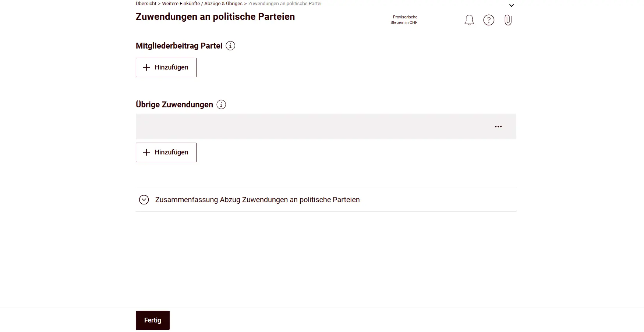644x332 pixels.
Task: Open the Weitere Einkünfte / Abzüge & Übriges breadcrumb
Action: (x=202, y=3)
